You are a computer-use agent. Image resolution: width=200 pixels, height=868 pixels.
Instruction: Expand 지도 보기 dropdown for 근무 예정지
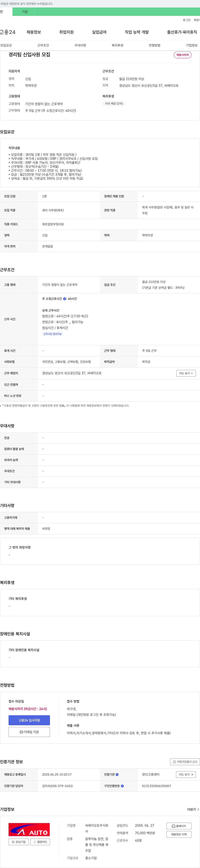pyautogui.click(x=186, y=373)
